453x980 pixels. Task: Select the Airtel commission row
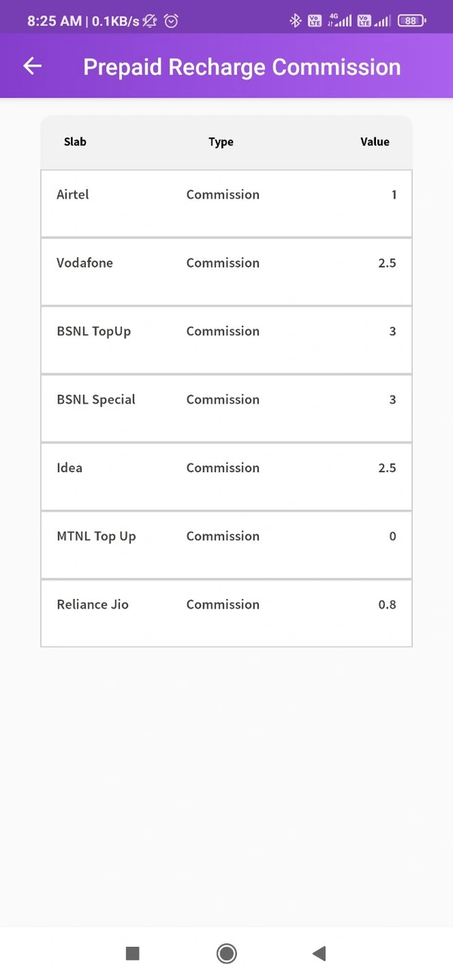[226, 204]
